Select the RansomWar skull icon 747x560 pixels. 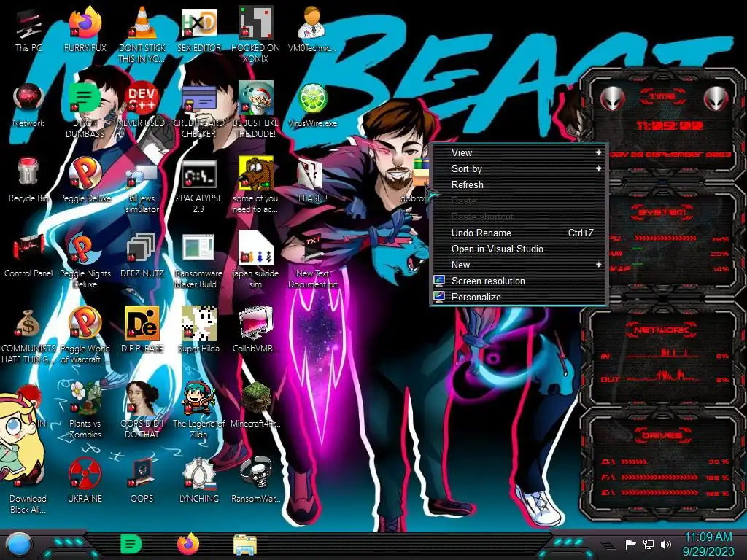point(255,481)
